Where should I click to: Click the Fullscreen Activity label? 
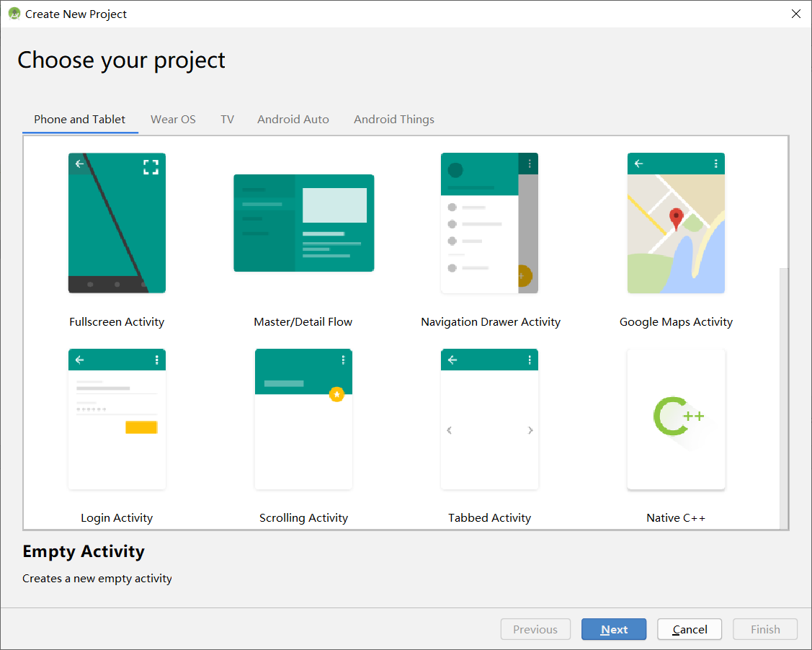pos(117,321)
